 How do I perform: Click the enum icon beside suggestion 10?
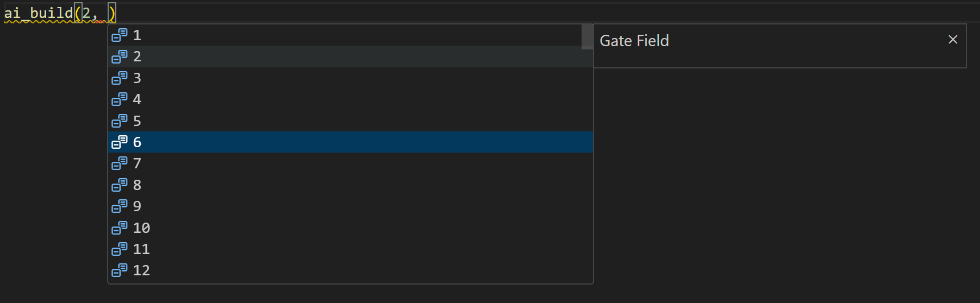[x=120, y=228]
